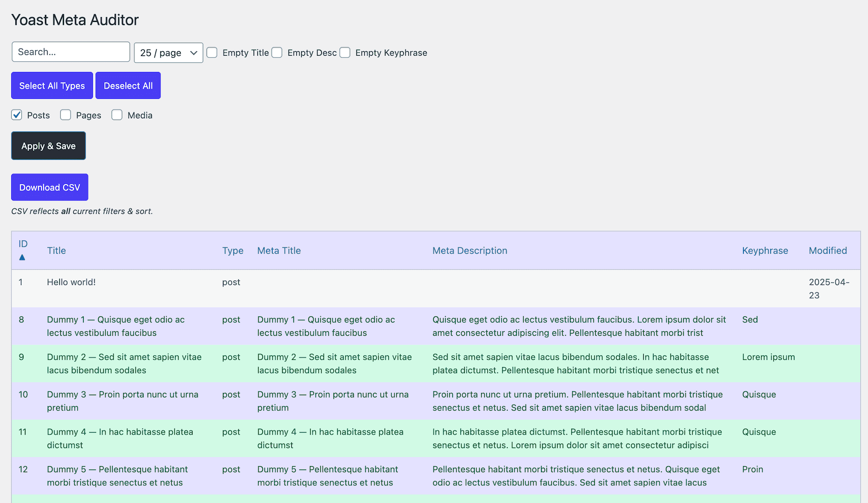
Task: Click the Download CSV button
Action: tap(50, 188)
